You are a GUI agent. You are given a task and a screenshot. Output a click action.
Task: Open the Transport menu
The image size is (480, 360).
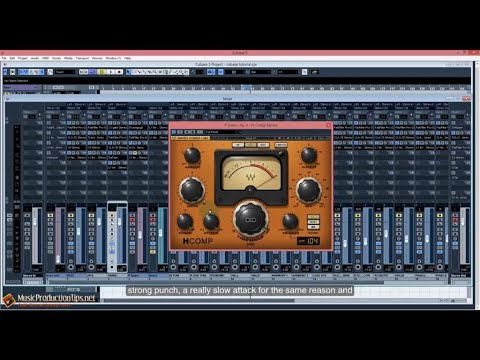[82, 58]
